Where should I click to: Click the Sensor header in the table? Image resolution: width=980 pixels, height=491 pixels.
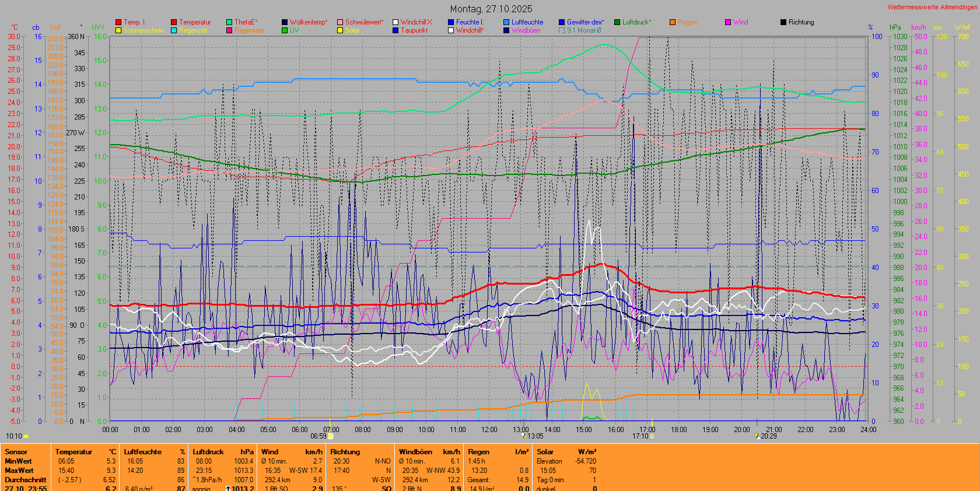16,452
